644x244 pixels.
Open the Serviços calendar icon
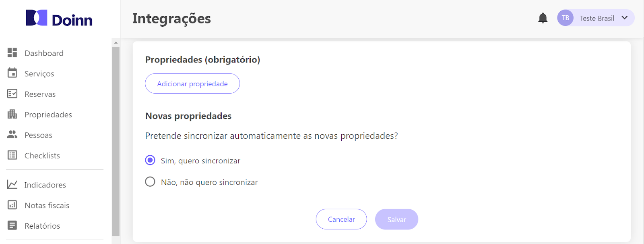pos(12,73)
